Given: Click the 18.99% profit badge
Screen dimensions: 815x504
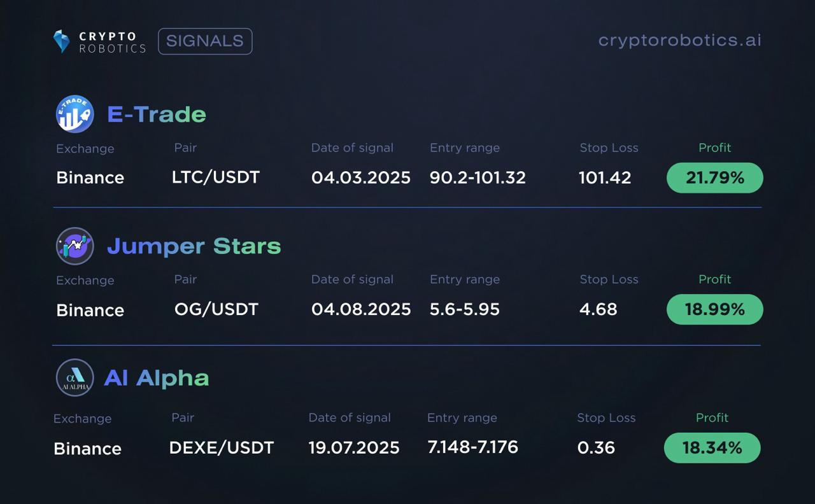Looking at the screenshot, I should pyautogui.click(x=715, y=309).
